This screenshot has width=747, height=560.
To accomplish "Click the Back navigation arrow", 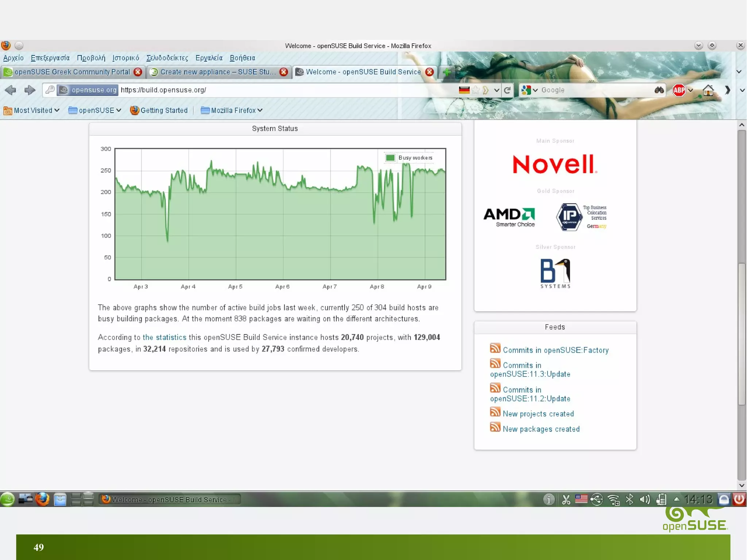I will coord(11,90).
